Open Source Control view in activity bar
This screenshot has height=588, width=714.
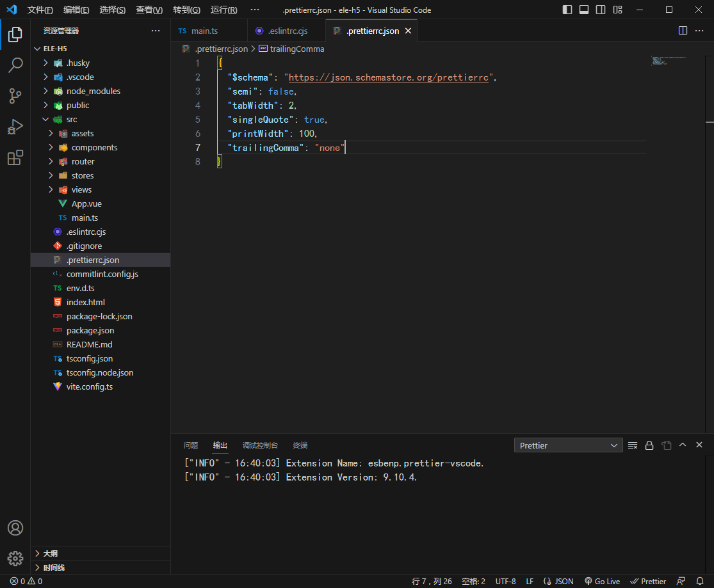15,96
